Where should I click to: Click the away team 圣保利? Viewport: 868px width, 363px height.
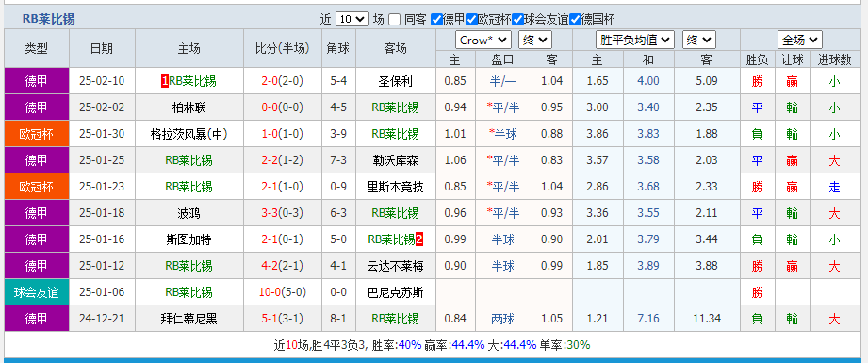(x=395, y=81)
